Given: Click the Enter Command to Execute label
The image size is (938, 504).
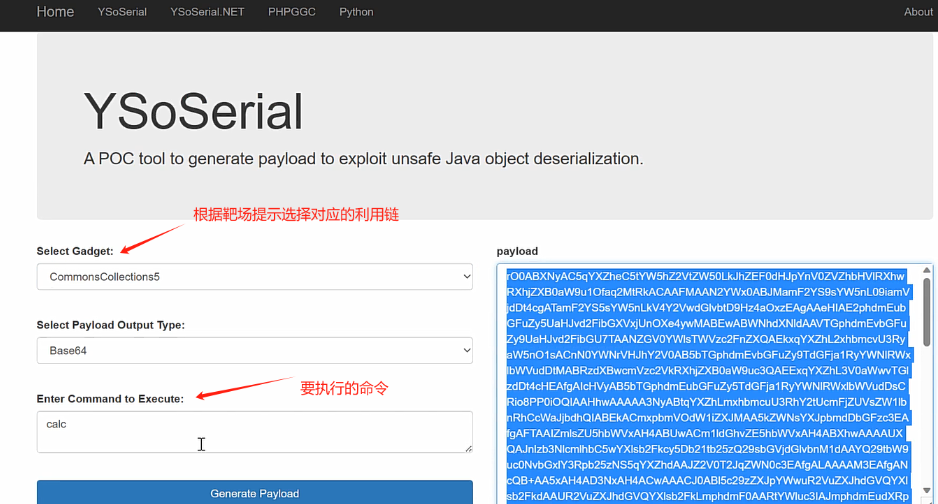Looking at the screenshot, I should pyautogui.click(x=110, y=399).
